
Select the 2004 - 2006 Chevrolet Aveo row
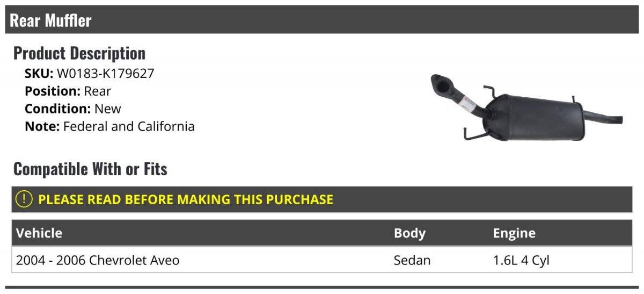(x=322, y=260)
